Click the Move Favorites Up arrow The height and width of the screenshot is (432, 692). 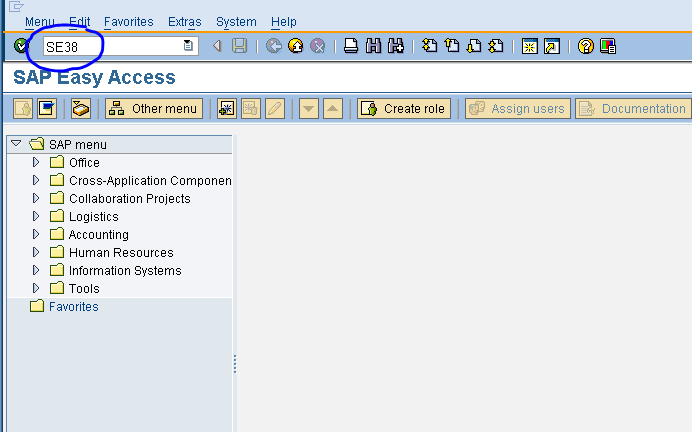(x=333, y=109)
